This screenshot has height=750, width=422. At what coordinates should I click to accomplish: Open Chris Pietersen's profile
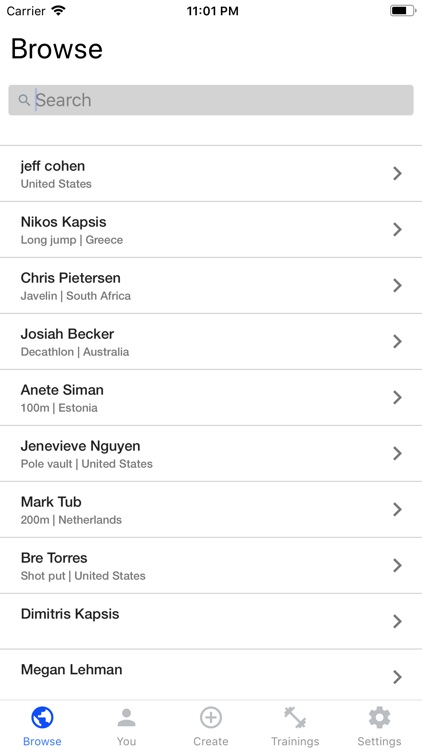(211, 286)
